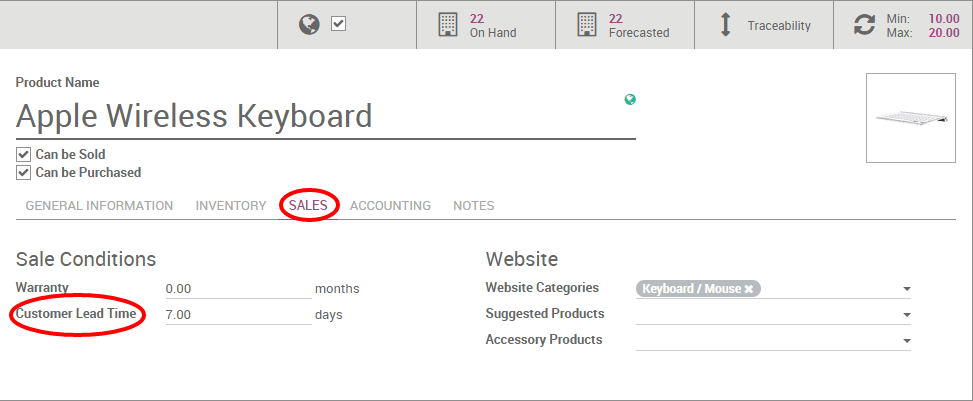
Task: Uncheck the Can be Purchased checkbox
Action: click(x=23, y=172)
